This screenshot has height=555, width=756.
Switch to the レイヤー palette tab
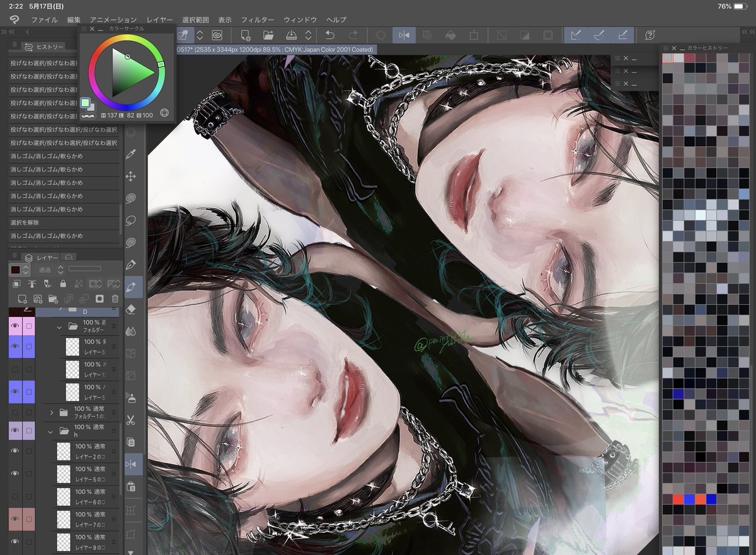[42, 257]
